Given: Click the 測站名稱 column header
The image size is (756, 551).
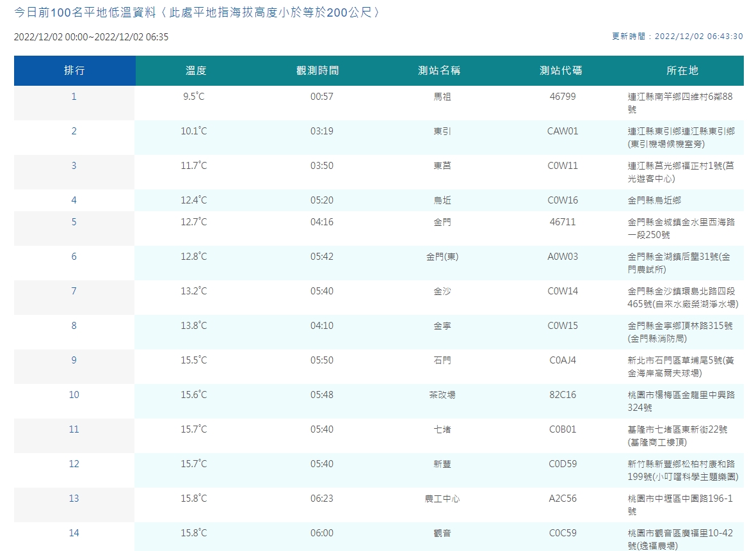Looking at the screenshot, I should point(438,70).
